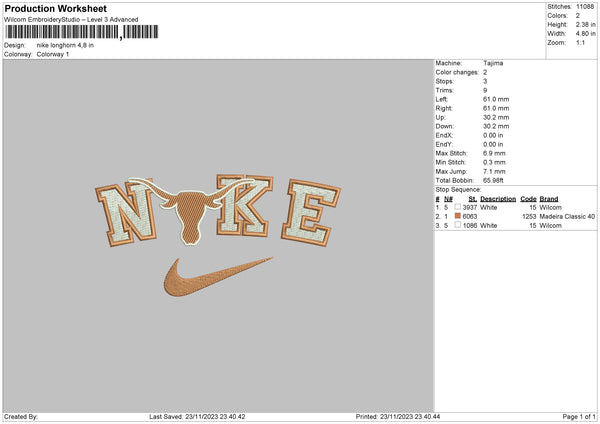Click the 'Colors:' label in the header
600x424 pixels.
click(558, 16)
